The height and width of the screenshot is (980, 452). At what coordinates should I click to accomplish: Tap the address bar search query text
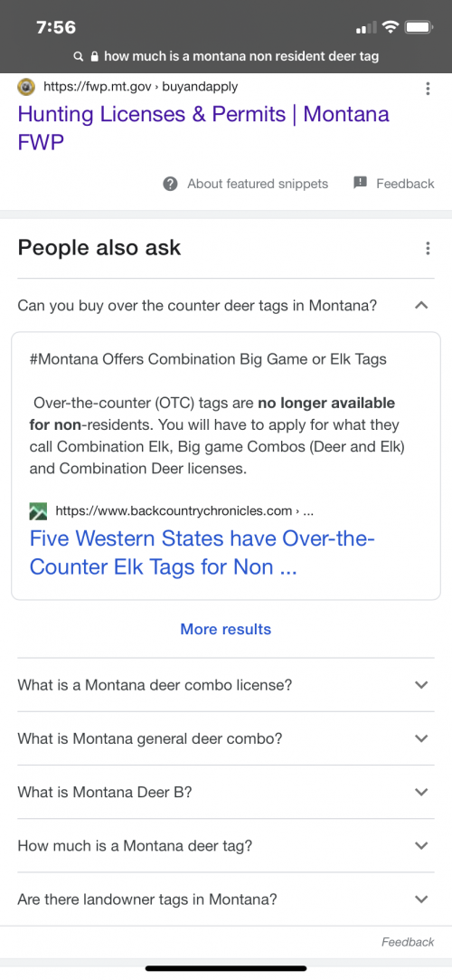click(241, 57)
